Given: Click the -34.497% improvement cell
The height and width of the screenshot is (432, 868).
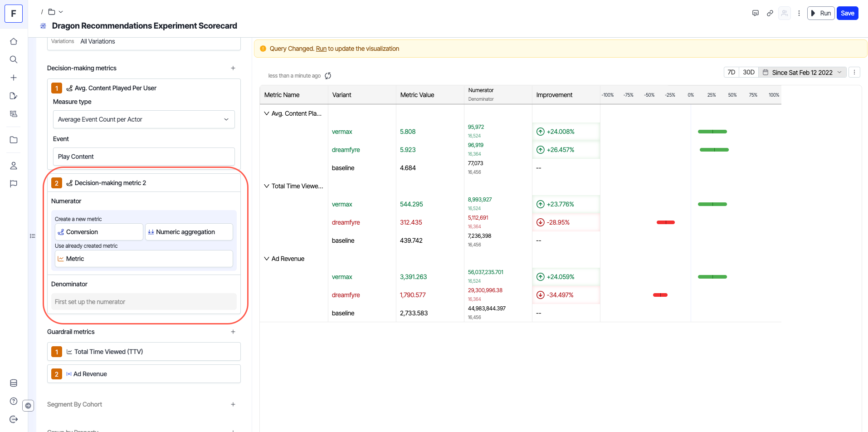Looking at the screenshot, I should (566, 295).
